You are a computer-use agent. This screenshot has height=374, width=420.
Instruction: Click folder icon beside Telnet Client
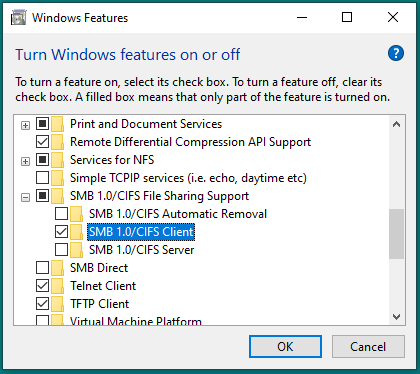point(58,286)
